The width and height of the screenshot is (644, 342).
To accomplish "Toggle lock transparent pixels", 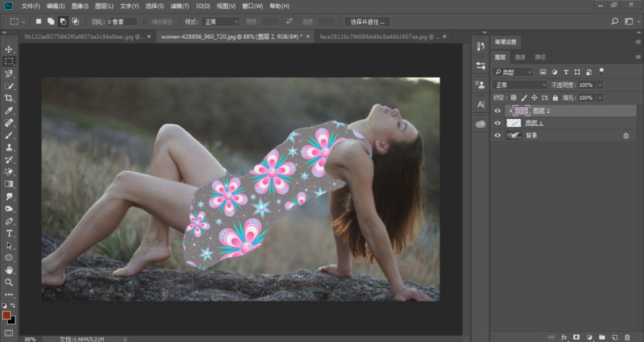I will tap(513, 97).
